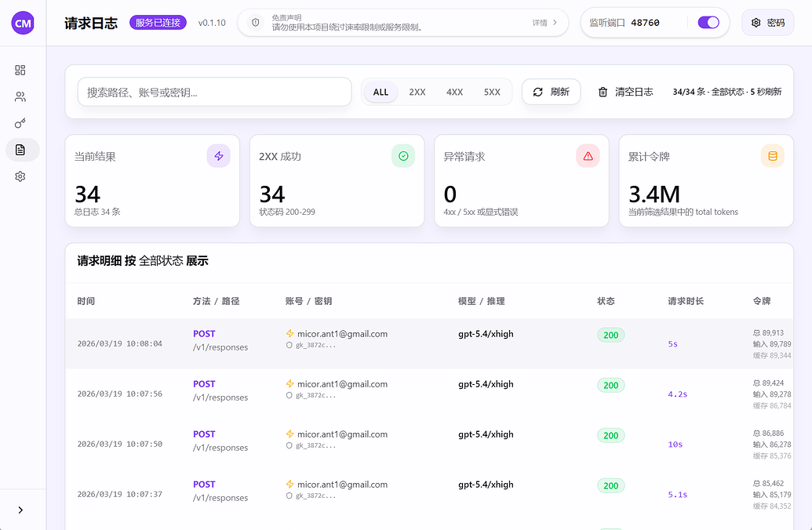Click the 令牌 column header
The image size is (812, 530).
pos(762,301)
